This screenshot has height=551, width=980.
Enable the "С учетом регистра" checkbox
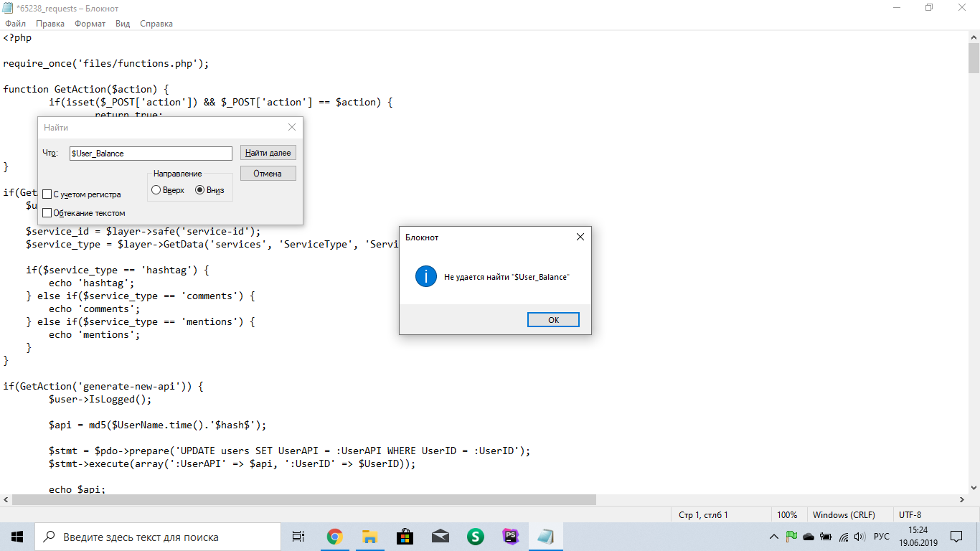(x=47, y=194)
